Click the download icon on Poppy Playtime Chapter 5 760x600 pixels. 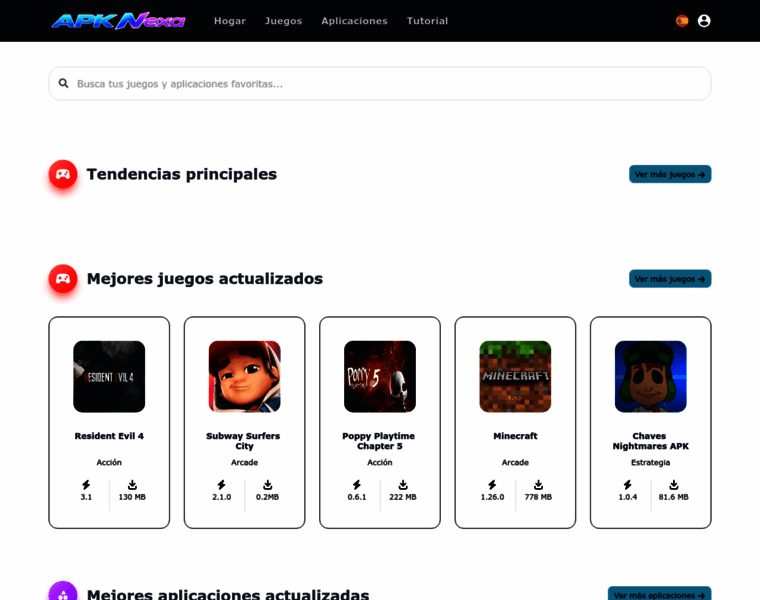403,485
